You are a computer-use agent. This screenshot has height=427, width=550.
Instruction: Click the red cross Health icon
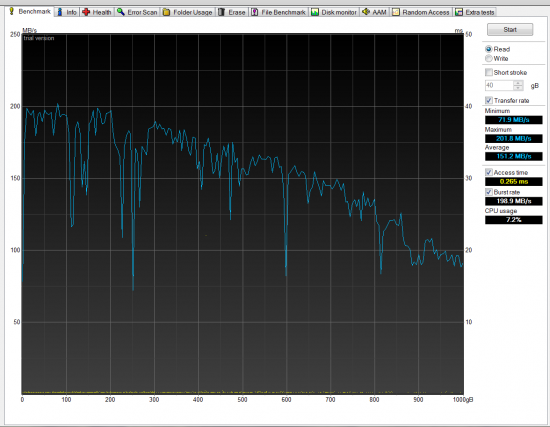click(x=86, y=12)
